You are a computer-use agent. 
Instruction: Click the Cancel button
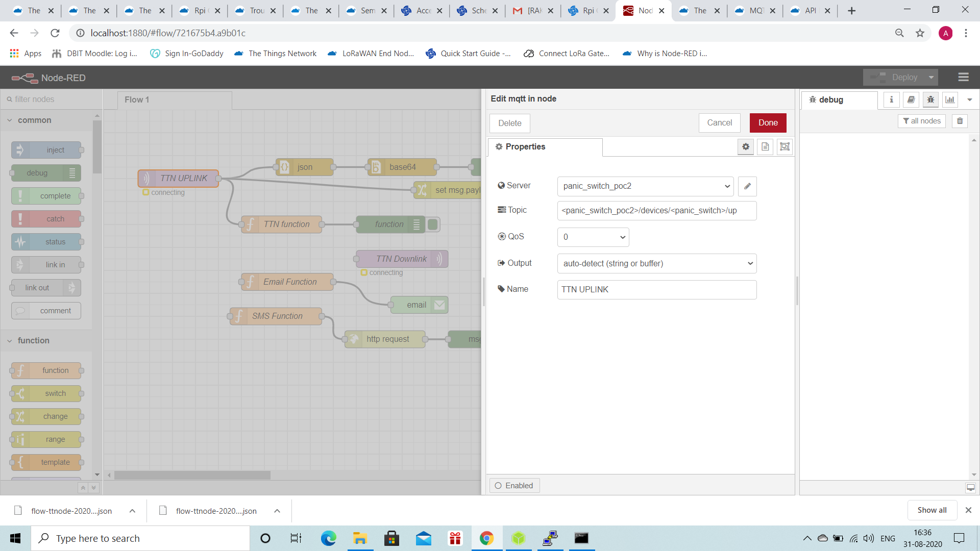pyautogui.click(x=719, y=123)
